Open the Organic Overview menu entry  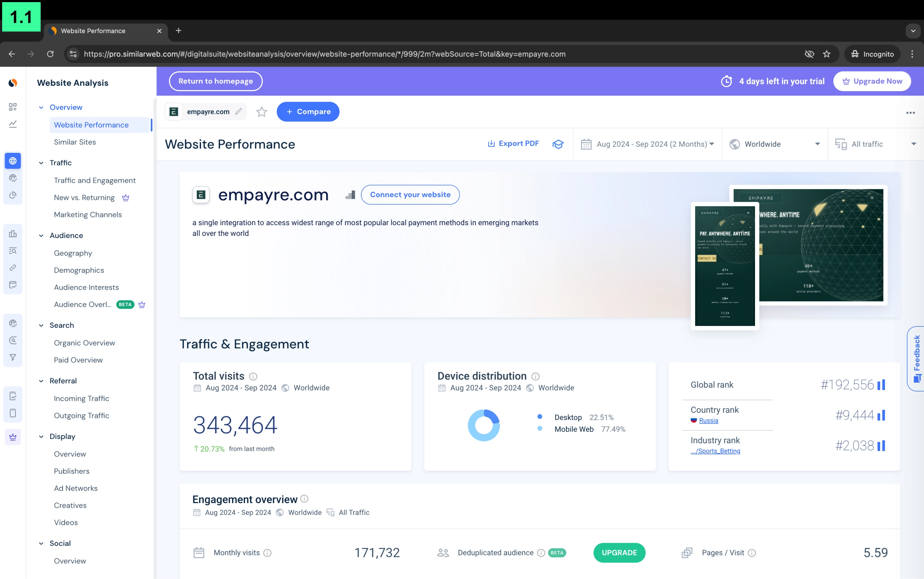(84, 343)
